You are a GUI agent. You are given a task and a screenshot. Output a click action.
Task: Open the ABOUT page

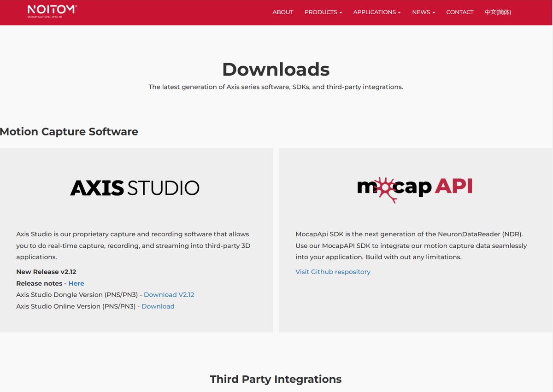click(x=283, y=12)
